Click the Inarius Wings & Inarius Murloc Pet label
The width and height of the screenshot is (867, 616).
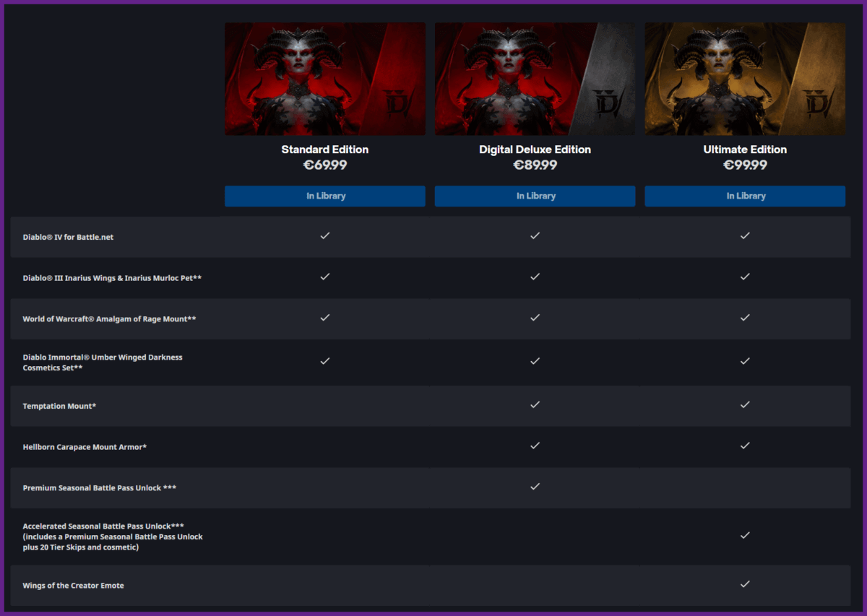click(x=112, y=278)
